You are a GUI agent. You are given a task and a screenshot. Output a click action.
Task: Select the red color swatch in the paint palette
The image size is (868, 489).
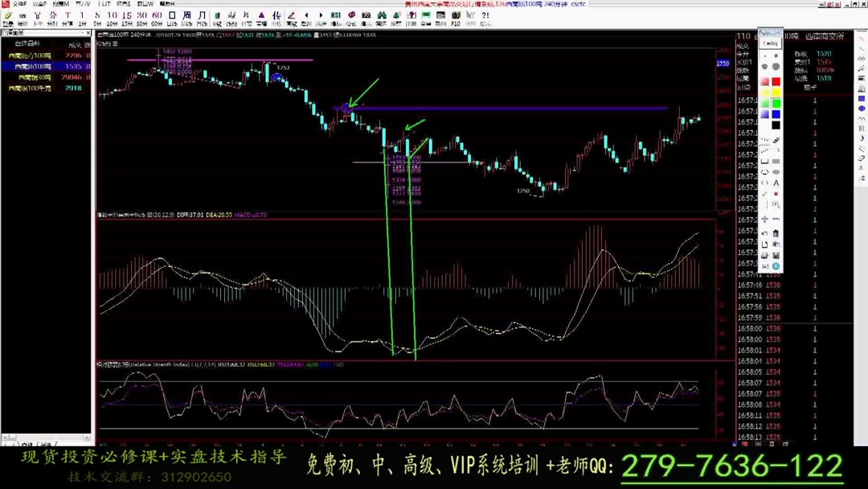(776, 80)
